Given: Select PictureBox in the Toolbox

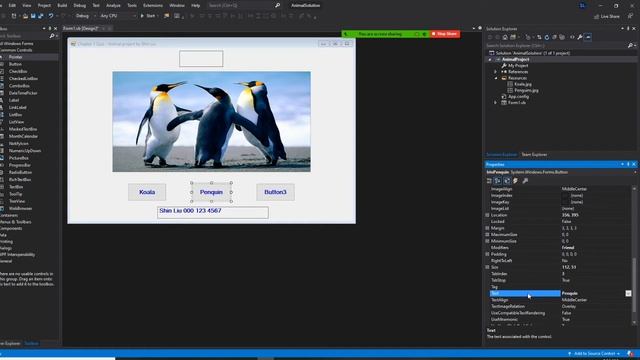Looking at the screenshot, I should point(19,158).
